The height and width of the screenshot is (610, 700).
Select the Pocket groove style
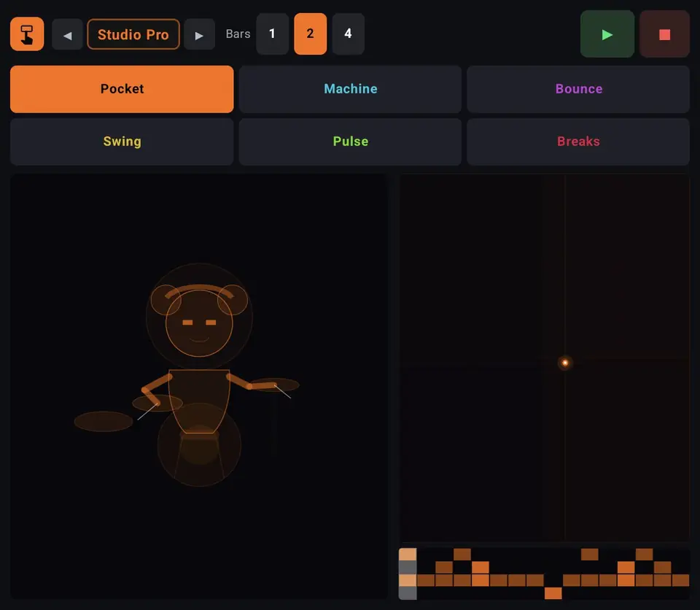[x=122, y=89]
